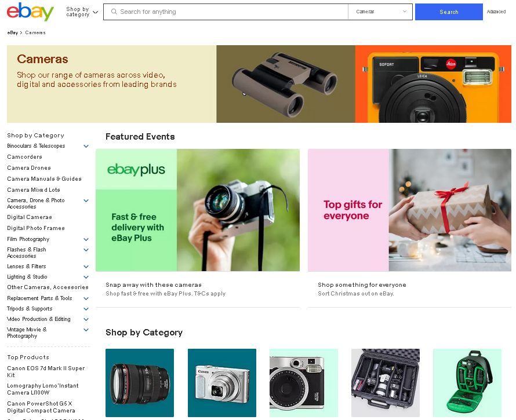Open Vintage Movie & Photography category
516x420 pixels.
tap(27, 333)
